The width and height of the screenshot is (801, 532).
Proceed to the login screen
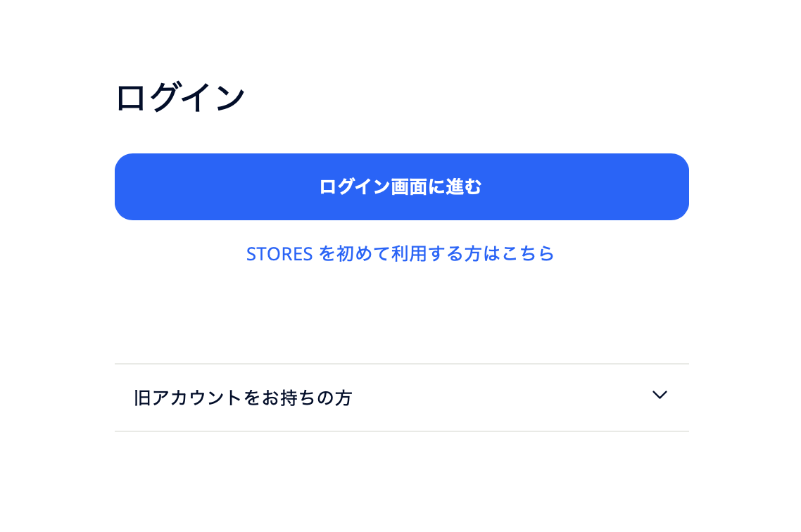pyautogui.click(x=401, y=187)
